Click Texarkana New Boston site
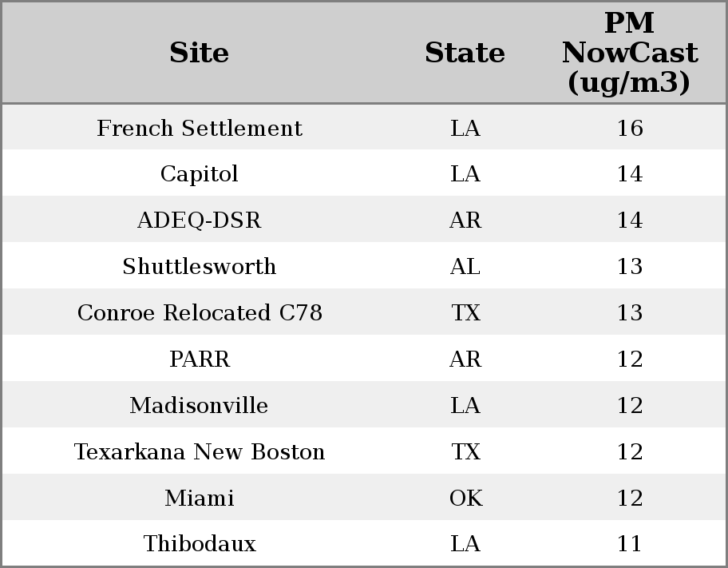The width and height of the screenshot is (728, 568). (x=200, y=451)
